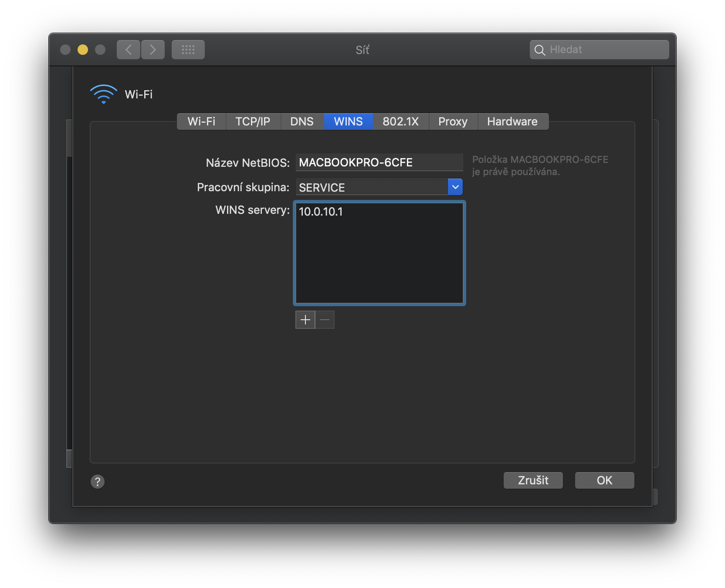Viewport: 725px width, 588px height.
Task: Select the 10.0.10.1 WINS server entry
Action: point(321,212)
